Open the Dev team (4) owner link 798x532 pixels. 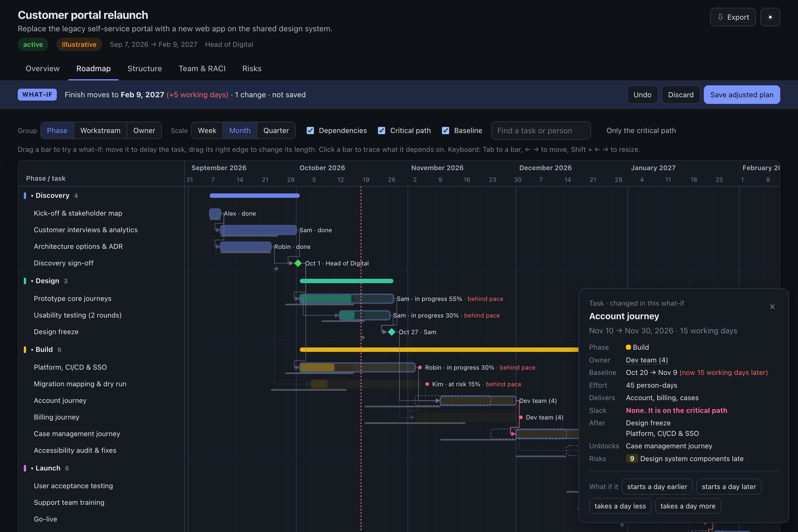click(x=647, y=360)
